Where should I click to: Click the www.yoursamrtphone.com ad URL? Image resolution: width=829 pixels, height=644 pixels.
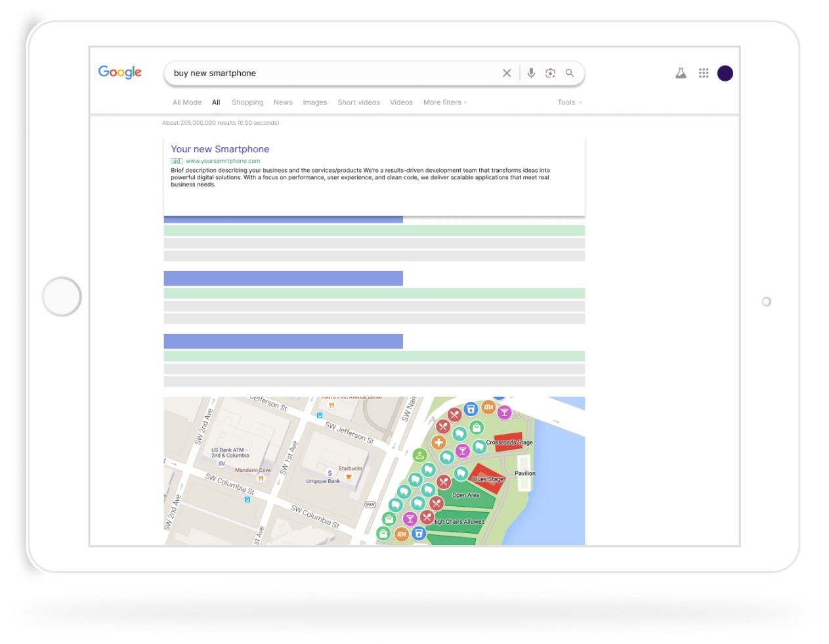(223, 161)
